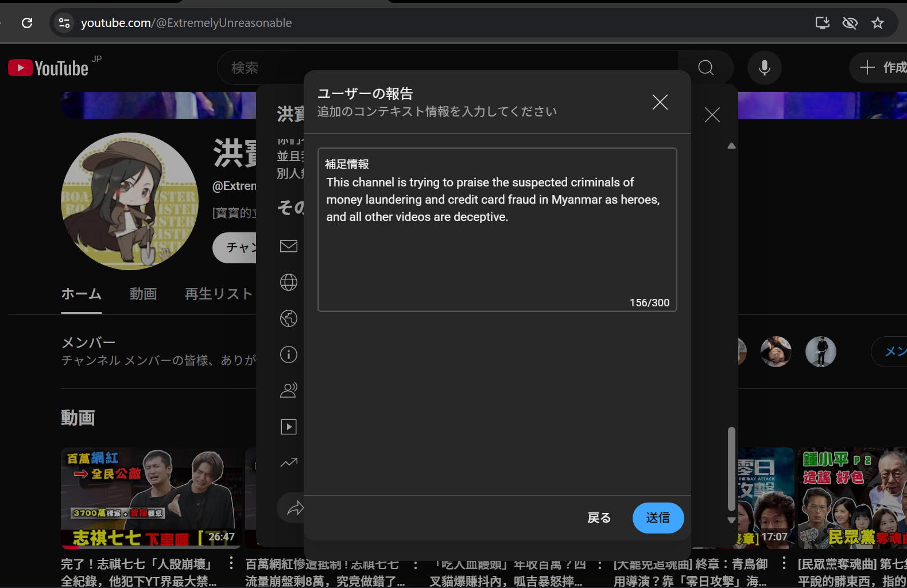Click the browser reload page icon
Screen dimensions: 907x588
click(27, 23)
